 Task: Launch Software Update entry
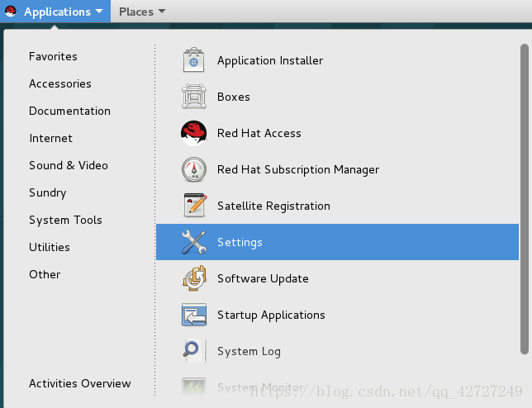(337, 278)
